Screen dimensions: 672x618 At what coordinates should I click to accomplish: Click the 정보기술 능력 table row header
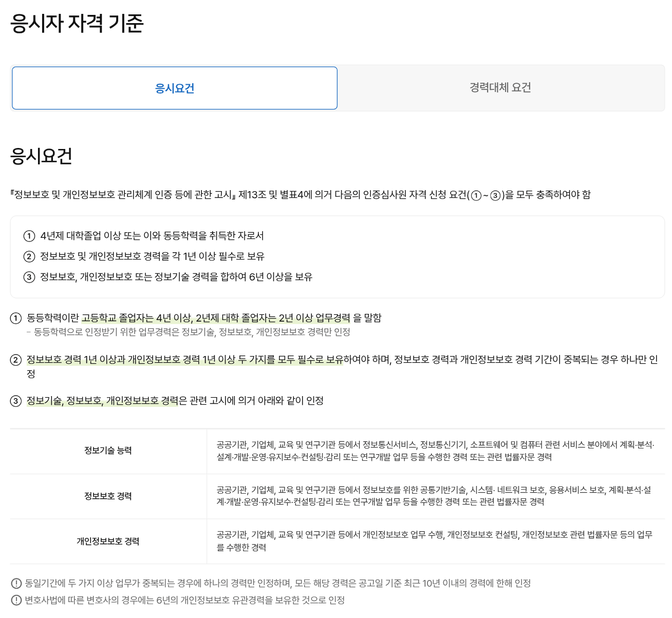[108, 451]
